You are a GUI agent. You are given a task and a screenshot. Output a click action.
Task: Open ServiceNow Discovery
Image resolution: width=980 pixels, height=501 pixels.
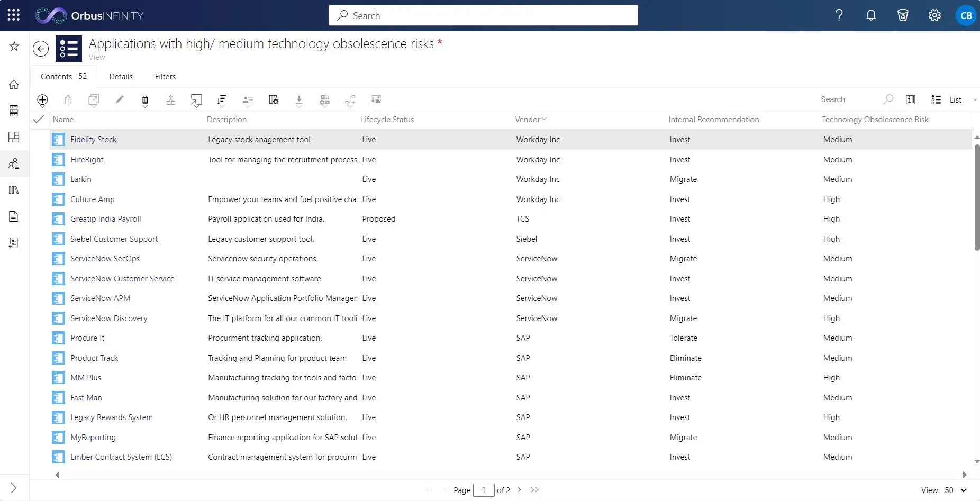108,318
